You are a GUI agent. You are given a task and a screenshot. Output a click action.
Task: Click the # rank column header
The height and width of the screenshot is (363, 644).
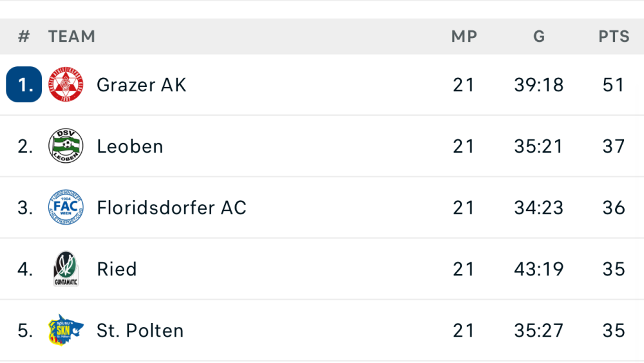(x=24, y=37)
